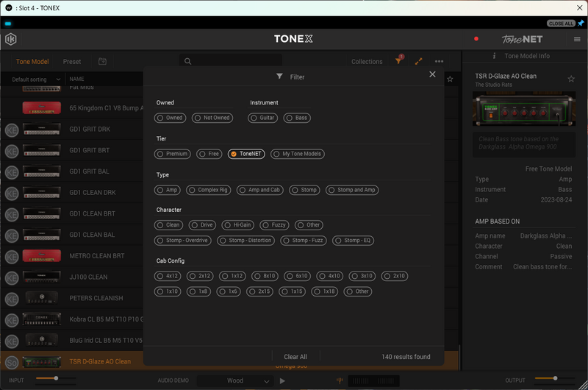
Task: Enable the Not Owned filter
Action: [x=212, y=118]
